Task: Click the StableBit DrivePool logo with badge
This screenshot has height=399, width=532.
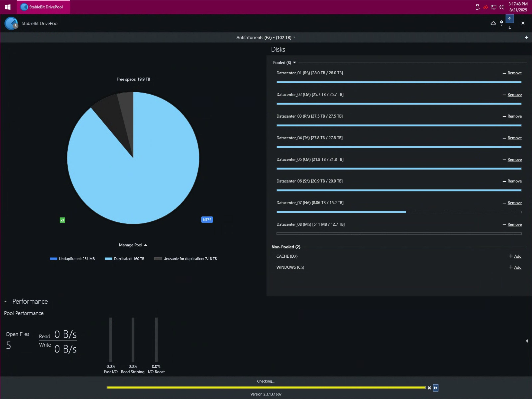Action: [11, 23]
